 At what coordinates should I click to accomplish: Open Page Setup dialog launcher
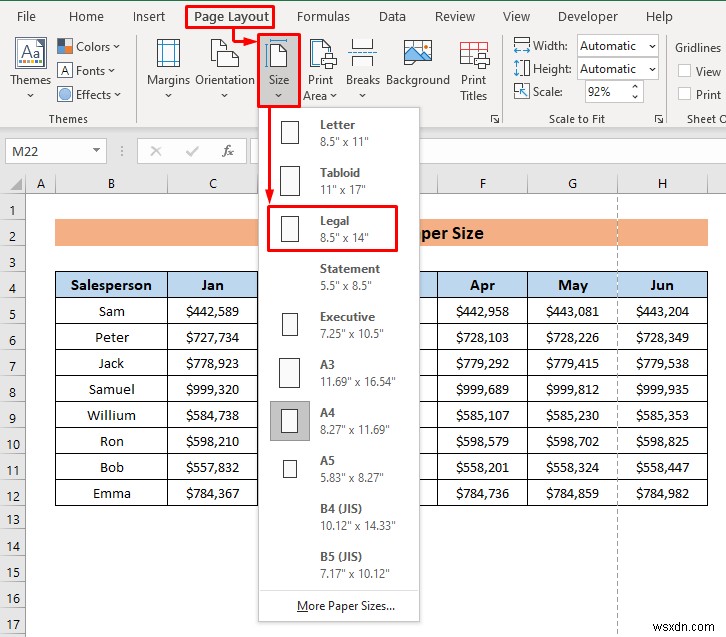pos(494,119)
